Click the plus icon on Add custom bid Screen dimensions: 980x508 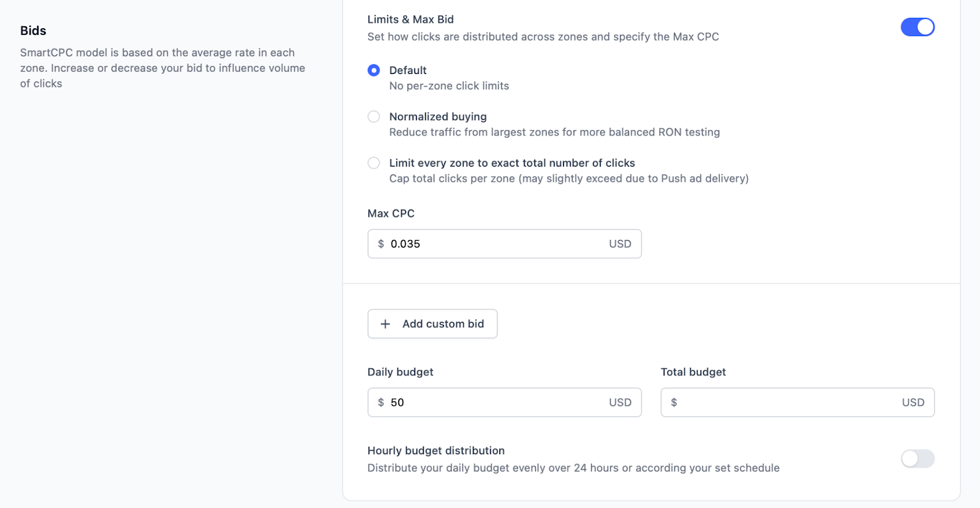coord(385,324)
